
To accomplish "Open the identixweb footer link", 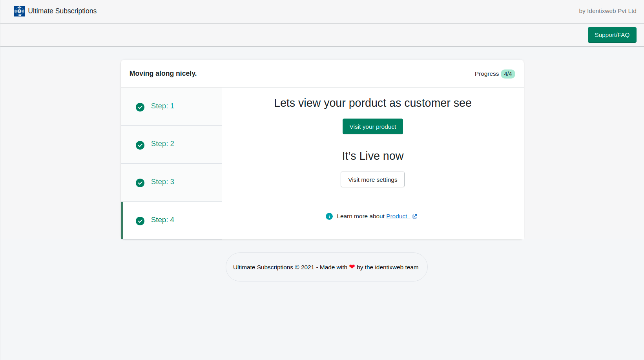I will pyautogui.click(x=389, y=267).
